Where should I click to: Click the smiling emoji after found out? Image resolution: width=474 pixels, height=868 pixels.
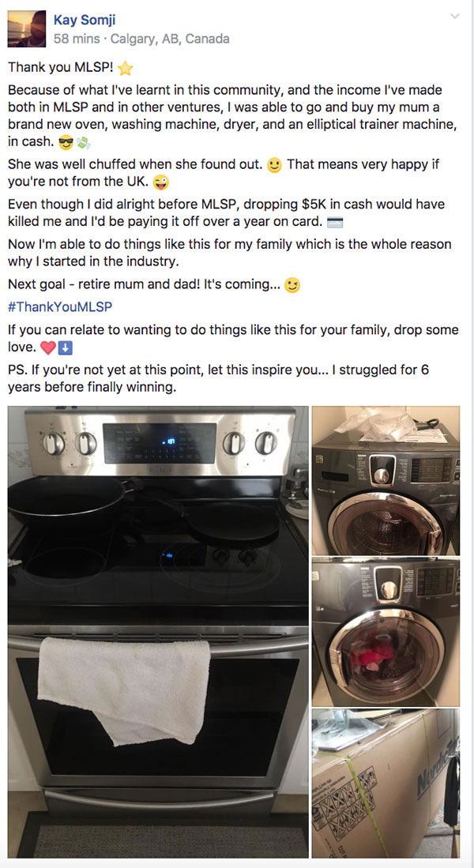click(x=274, y=166)
